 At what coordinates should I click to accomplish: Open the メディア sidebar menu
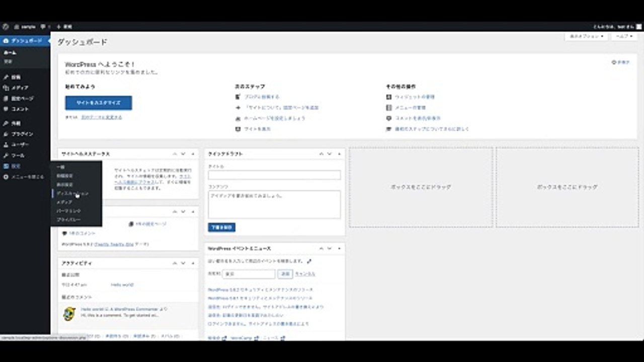25,88
